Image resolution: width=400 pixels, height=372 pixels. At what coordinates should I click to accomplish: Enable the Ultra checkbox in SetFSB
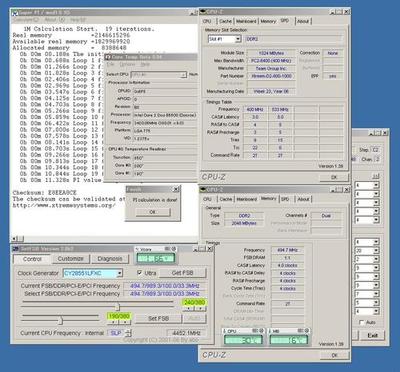click(x=140, y=273)
